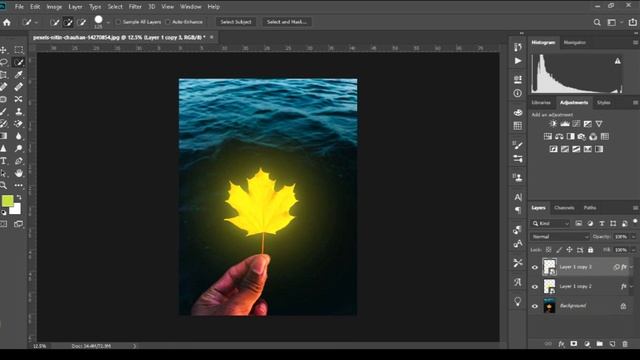Select the Eyedropper tool
Screen dimensions: 640x360
coord(19,74)
